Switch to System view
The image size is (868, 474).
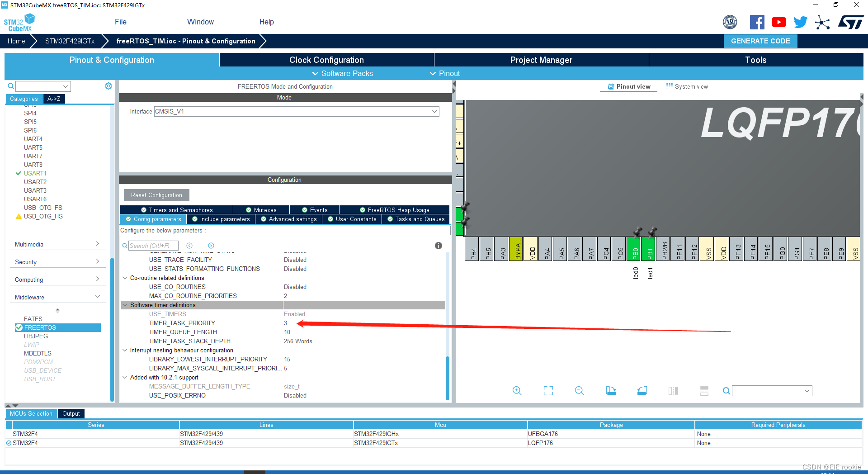click(x=687, y=86)
